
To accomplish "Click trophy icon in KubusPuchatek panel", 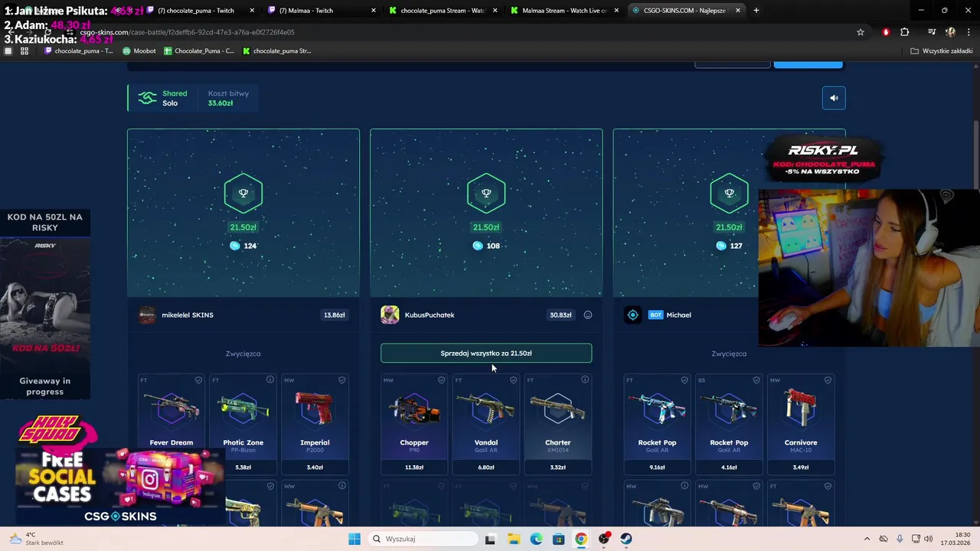I will [486, 194].
